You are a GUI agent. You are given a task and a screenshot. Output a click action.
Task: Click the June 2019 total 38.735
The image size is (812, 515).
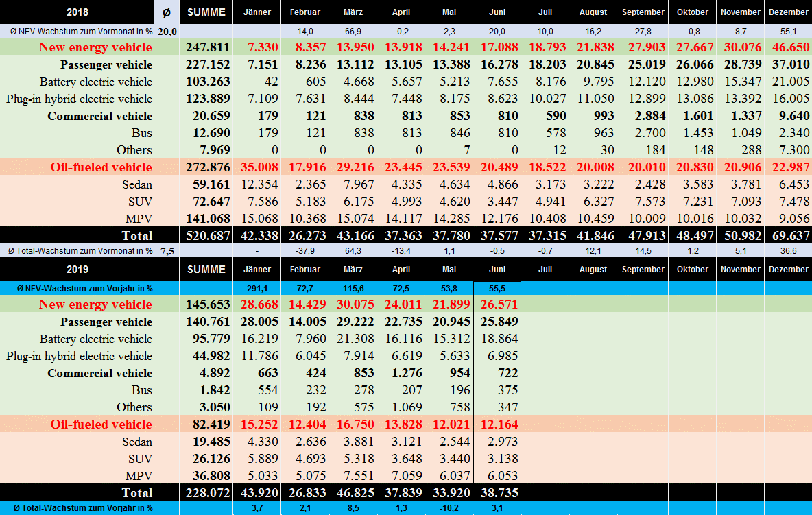(x=499, y=493)
